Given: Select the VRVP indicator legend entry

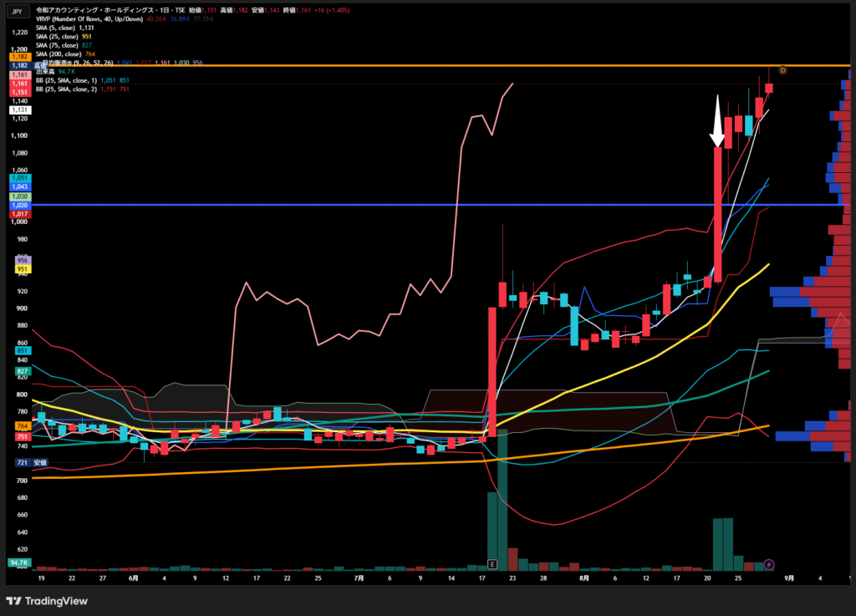Looking at the screenshot, I should [x=89, y=19].
